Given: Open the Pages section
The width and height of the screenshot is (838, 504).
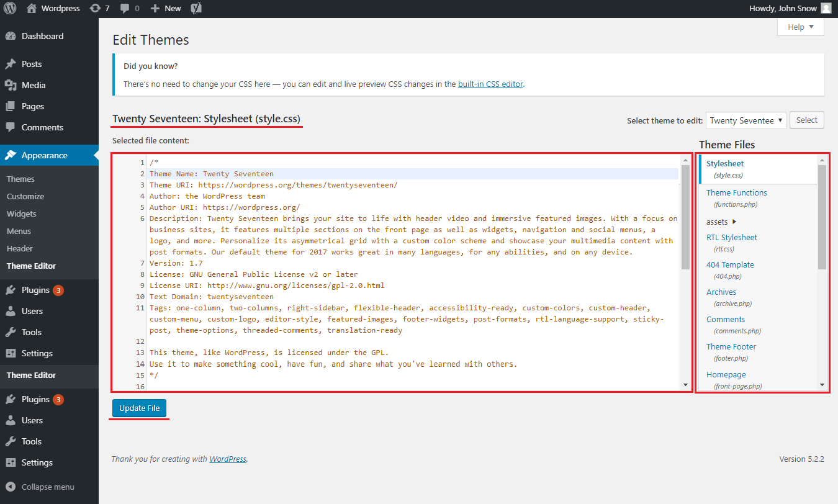Looking at the screenshot, I should point(30,106).
